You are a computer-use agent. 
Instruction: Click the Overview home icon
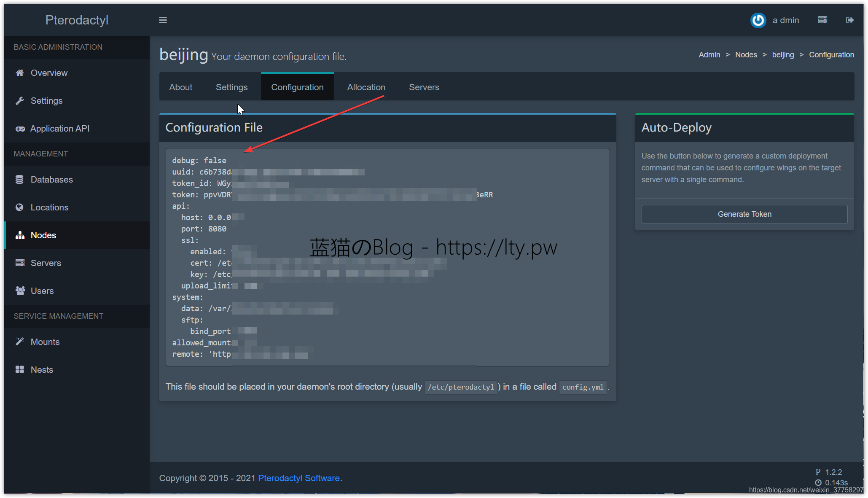(19, 73)
